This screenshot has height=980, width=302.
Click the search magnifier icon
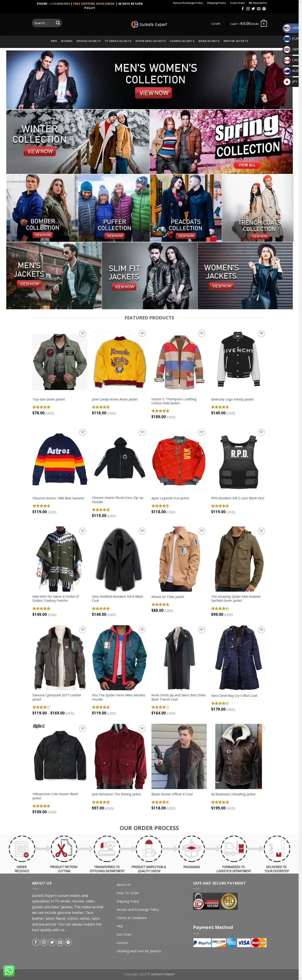click(58, 23)
